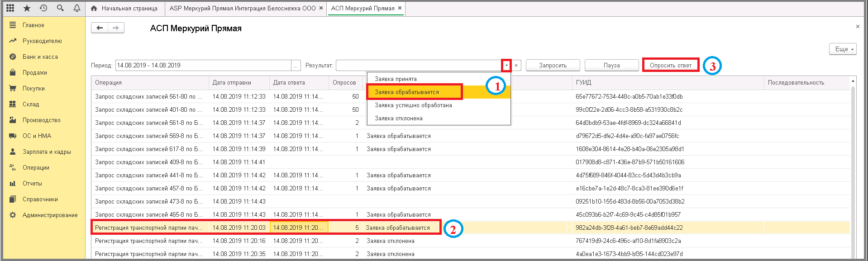Click the Банк и касса icon
This screenshot has height=261, width=868.
[x=13, y=57]
